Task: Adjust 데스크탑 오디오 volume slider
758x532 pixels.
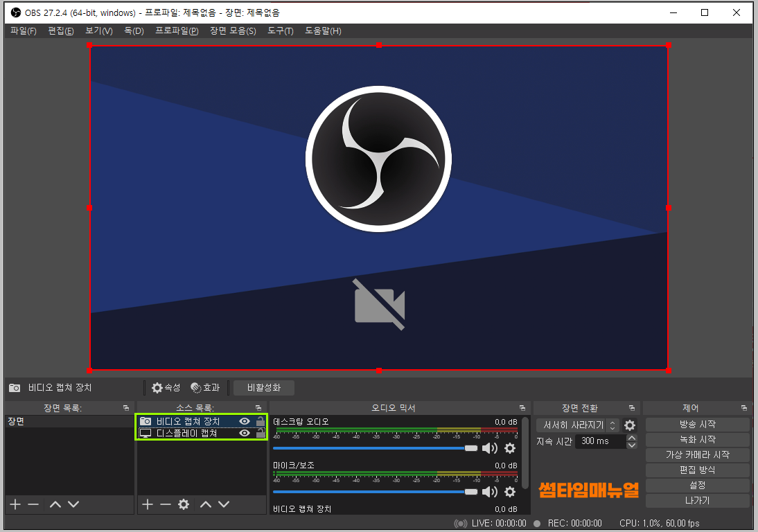Action: [x=375, y=448]
